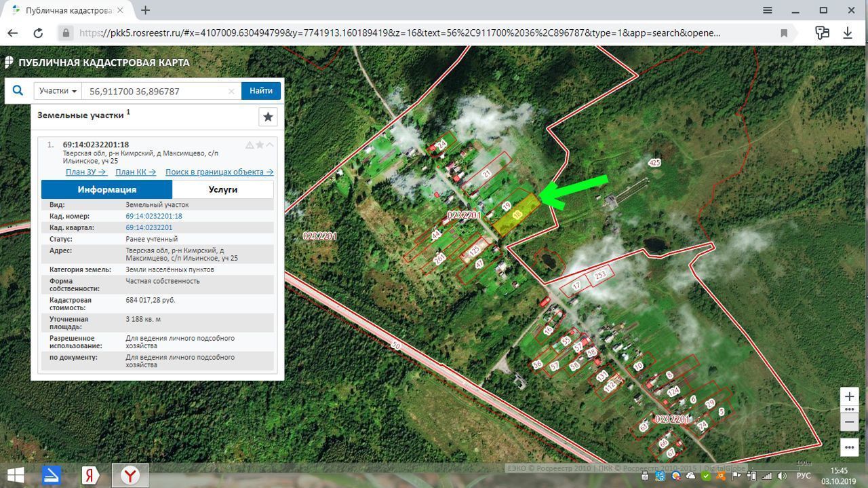Select parcel 425 label on the map
The height and width of the screenshot is (488, 868).
654,163
